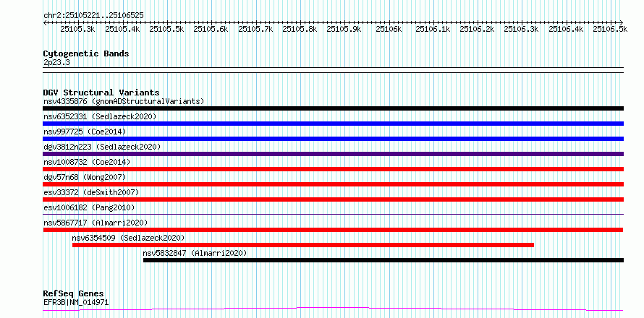
Task: Click the nsv997725 Coe2014 blue bar
Action: (333, 139)
